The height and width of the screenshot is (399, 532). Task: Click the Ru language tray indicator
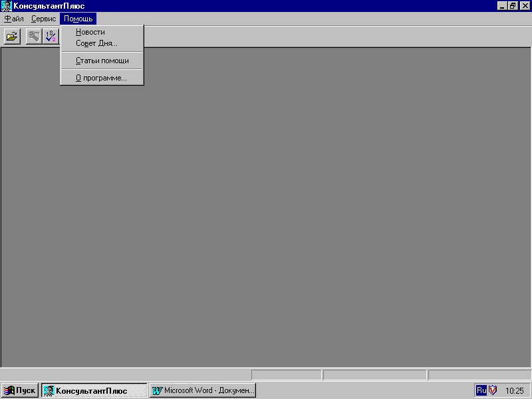pos(481,390)
